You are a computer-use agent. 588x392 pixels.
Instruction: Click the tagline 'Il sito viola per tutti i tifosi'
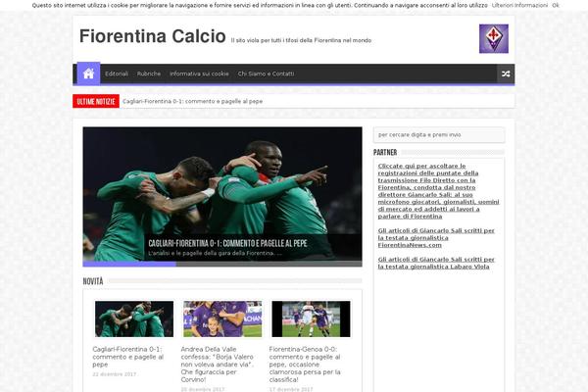(x=301, y=40)
